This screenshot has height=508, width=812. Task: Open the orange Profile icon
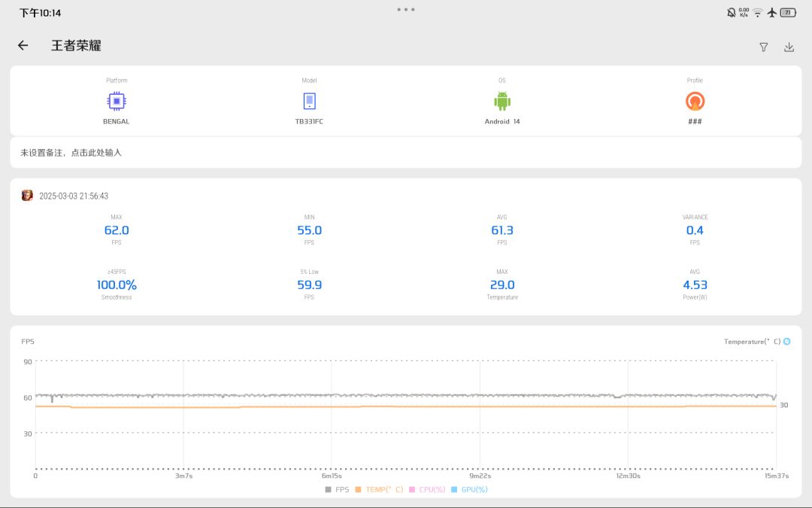click(695, 101)
